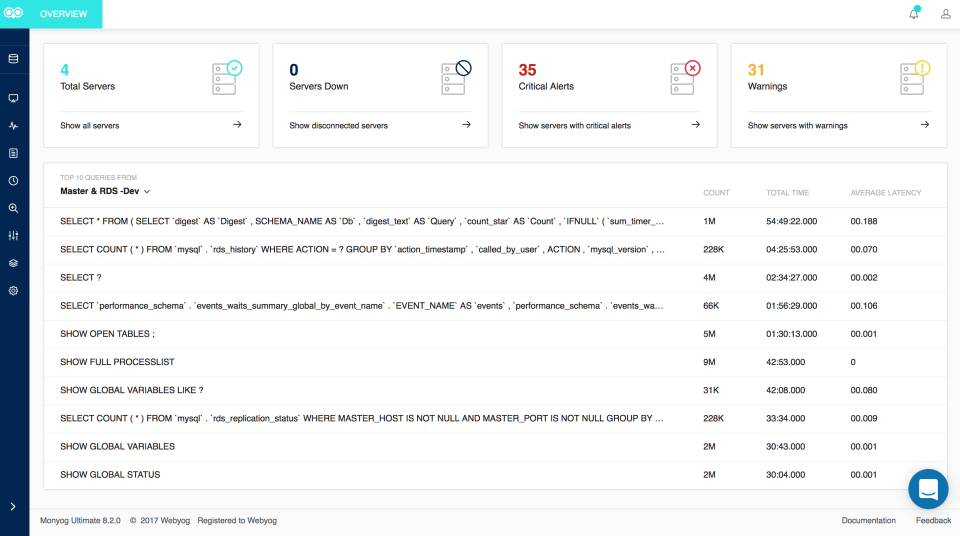This screenshot has width=960, height=536.
Task: Click Show servers with warnings link
Action: [797, 126]
